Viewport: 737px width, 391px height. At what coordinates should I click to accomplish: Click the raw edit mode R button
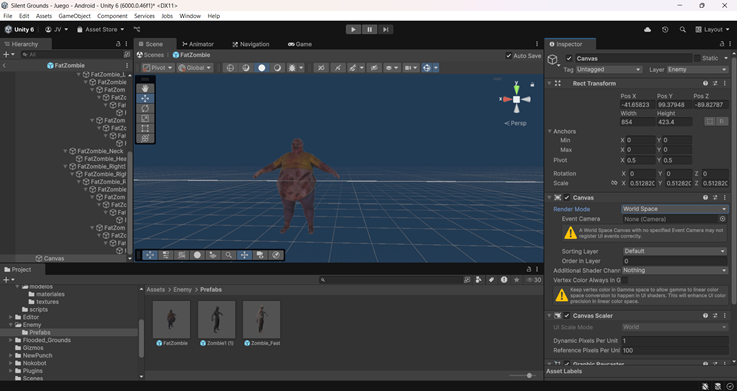(x=722, y=121)
